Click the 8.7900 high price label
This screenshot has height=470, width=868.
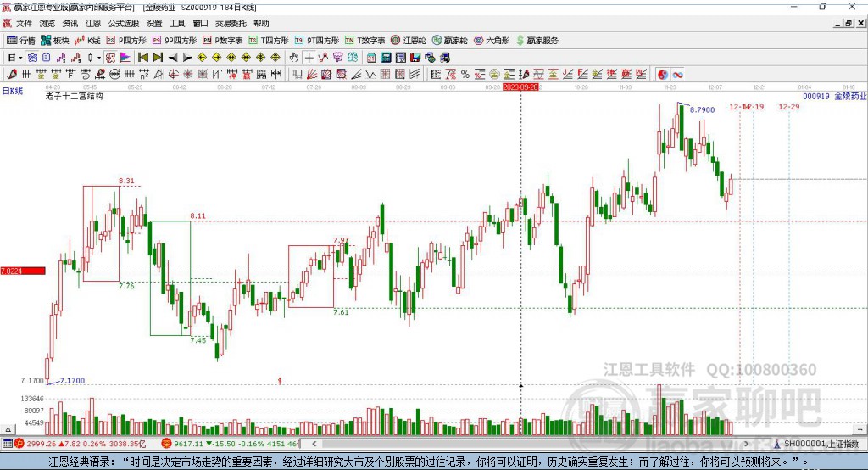(702, 109)
